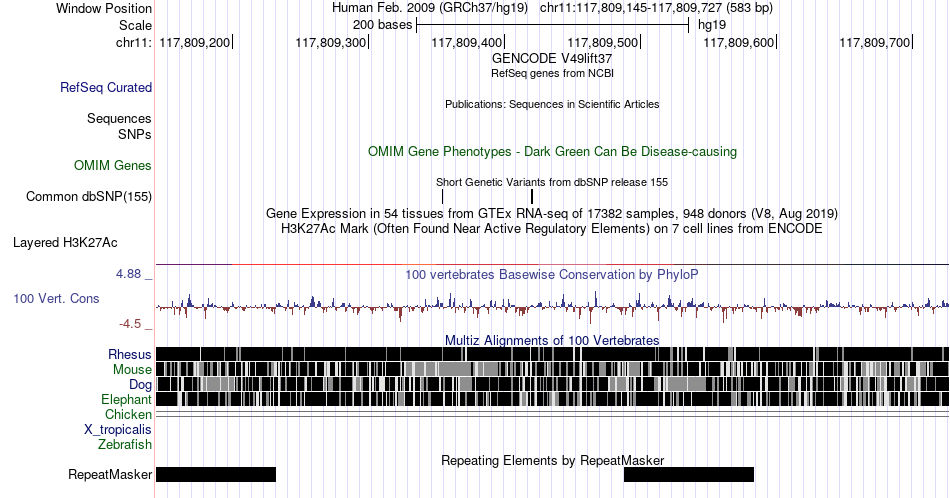Click the Repeating Elements by RepeatMasker title

[x=552, y=460]
